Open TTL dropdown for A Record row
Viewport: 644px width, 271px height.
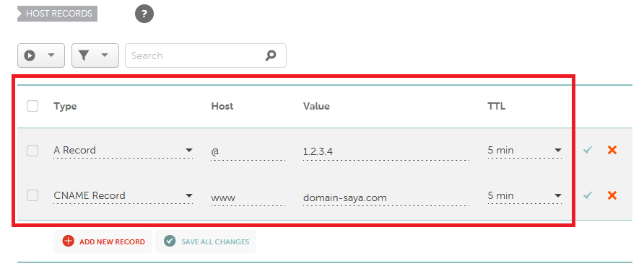coord(524,151)
